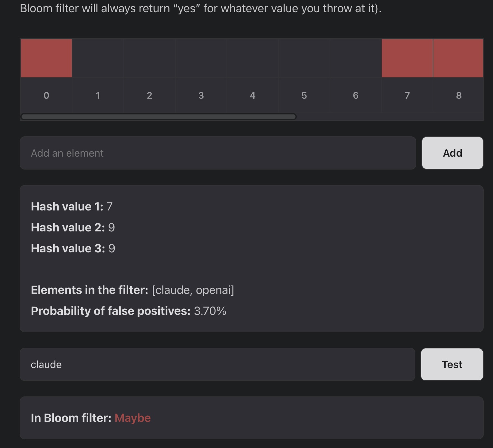Screen dimensions: 493x448
Task: Click the horizontal scrollbar under the bit array
Action: click(x=159, y=117)
